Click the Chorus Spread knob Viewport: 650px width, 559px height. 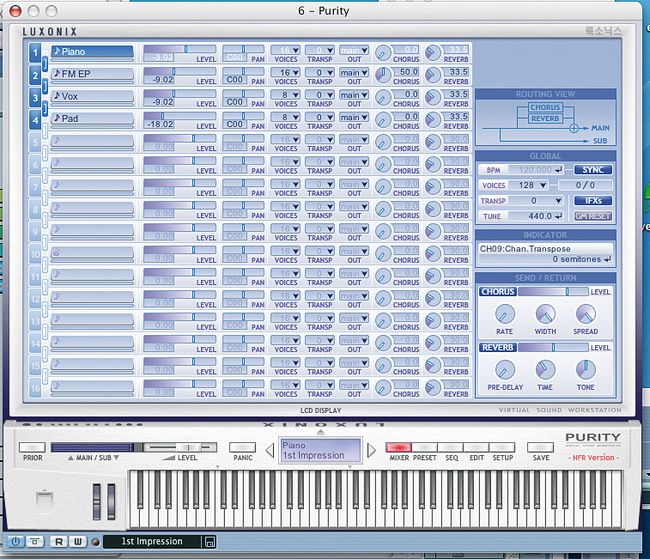click(586, 314)
